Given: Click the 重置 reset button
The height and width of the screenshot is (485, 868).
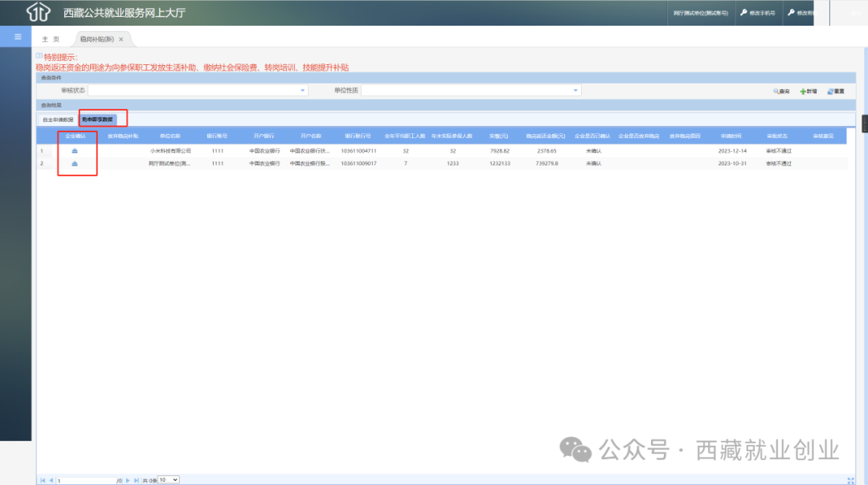Looking at the screenshot, I should 835,92.
